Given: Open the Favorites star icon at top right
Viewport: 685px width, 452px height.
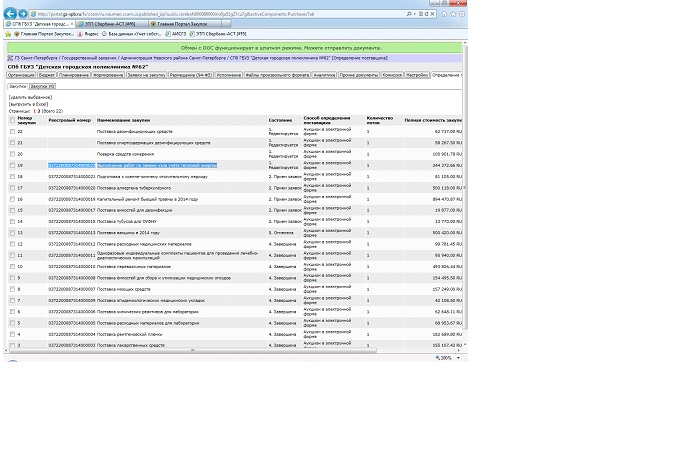Looking at the screenshot, I should coord(453,14).
